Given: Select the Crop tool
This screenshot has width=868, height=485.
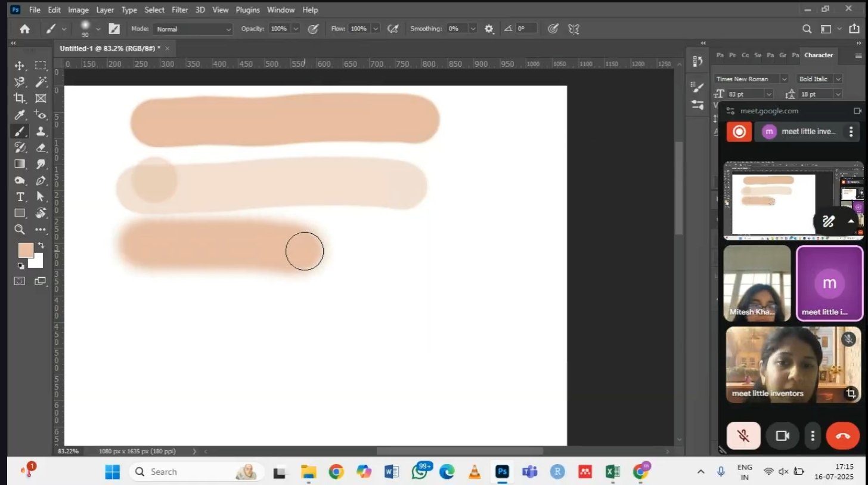Looking at the screenshot, I should point(19,98).
